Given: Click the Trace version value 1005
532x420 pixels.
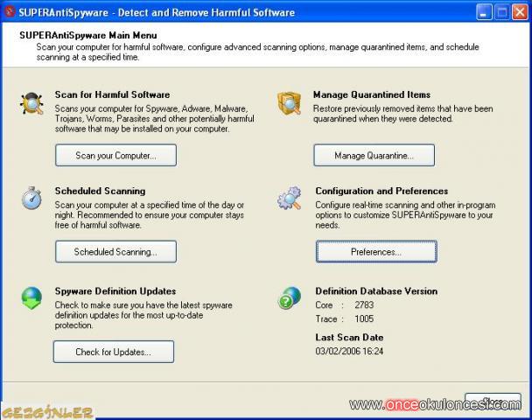Looking at the screenshot, I should tap(364, 318).
